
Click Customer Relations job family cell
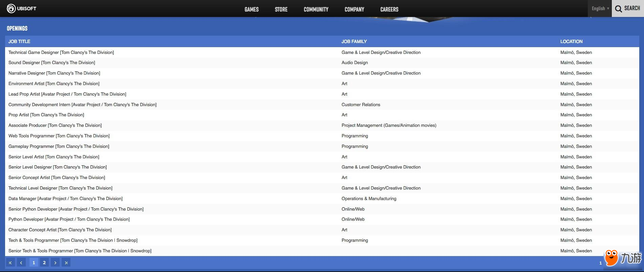361,104
